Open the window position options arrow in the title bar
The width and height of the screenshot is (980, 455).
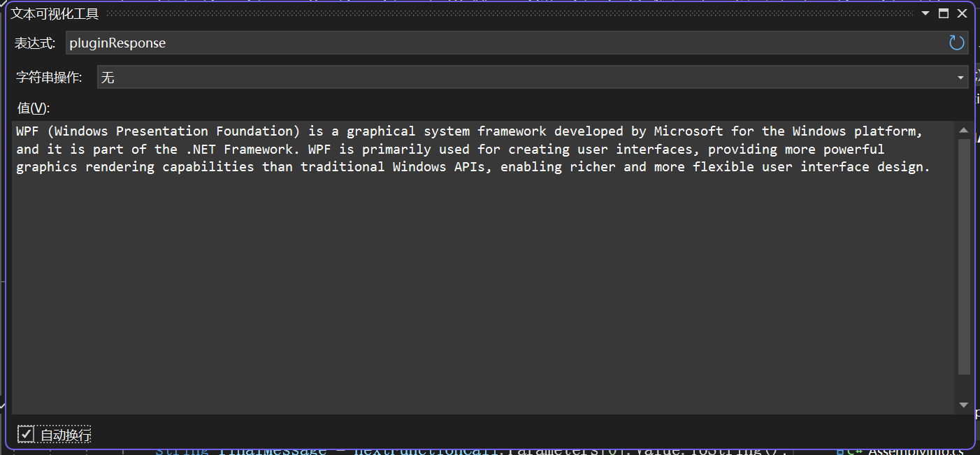pyautogui.click(x=925, y=13)
